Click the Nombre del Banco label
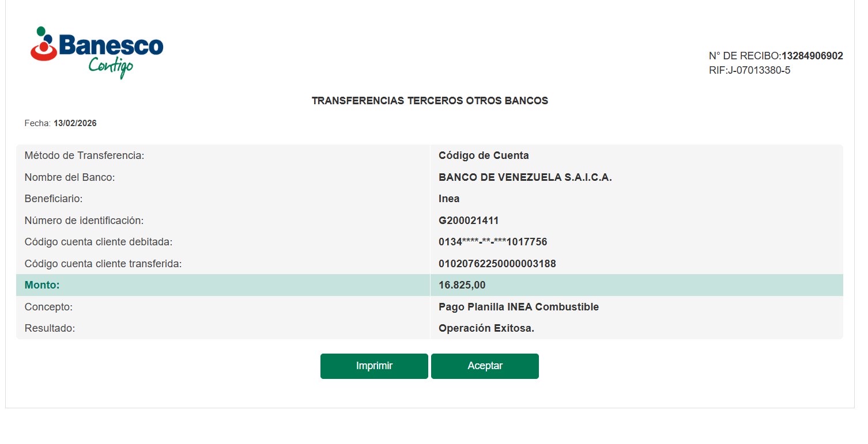Screen dimensions: 868x444 pos(70,177)
